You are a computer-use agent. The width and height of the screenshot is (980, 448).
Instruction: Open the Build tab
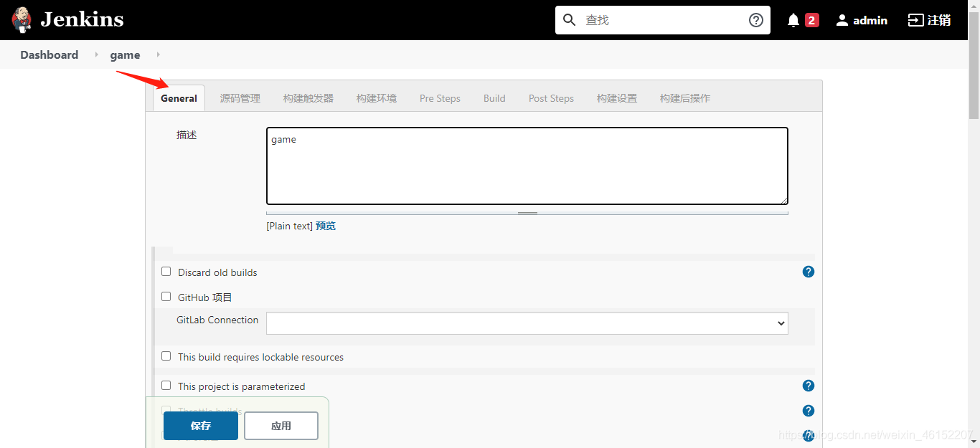click(494, 98)
